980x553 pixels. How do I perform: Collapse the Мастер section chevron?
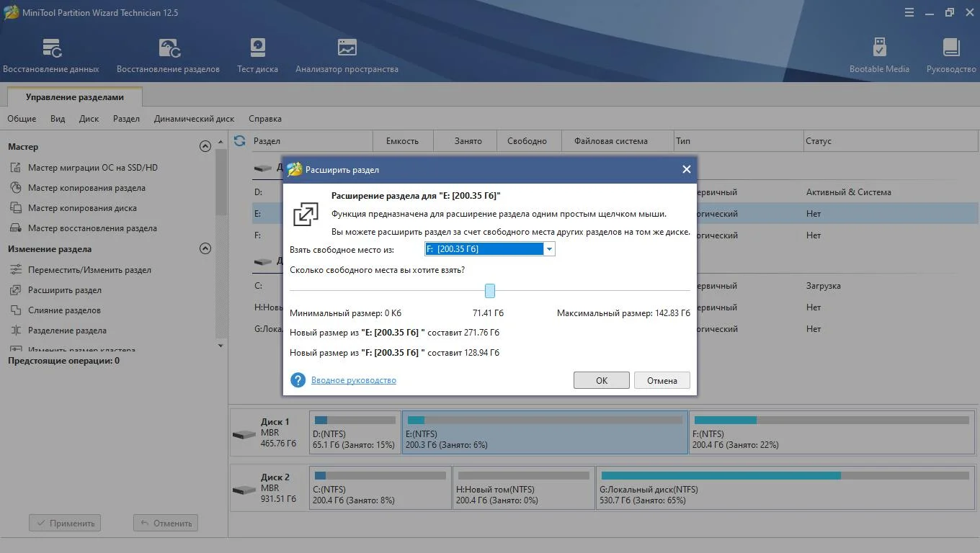point(205,146)
